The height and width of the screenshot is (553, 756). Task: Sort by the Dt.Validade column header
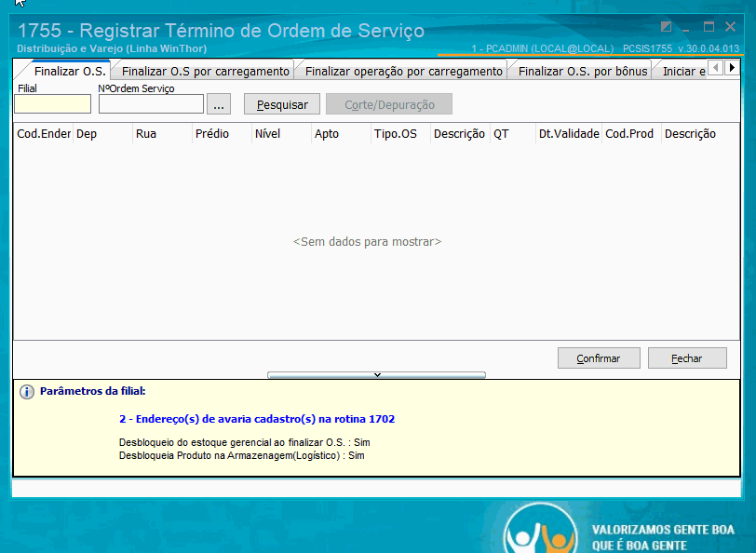tap(569, 133)
